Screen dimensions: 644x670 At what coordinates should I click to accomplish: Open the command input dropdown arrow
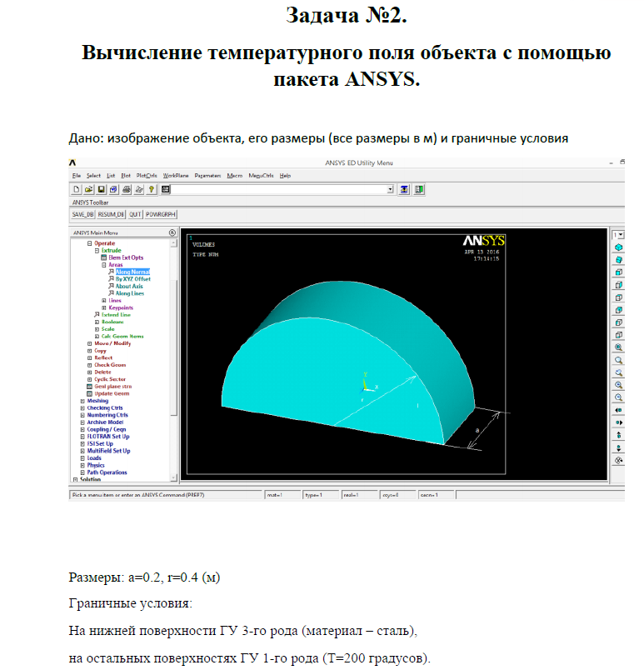coord(390,189)
